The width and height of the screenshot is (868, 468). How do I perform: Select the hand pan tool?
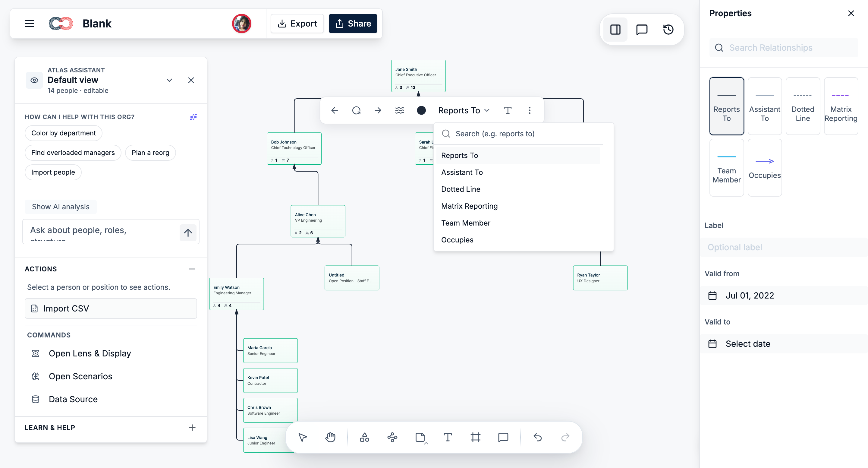pyautogui.click(x=330, y=437)
